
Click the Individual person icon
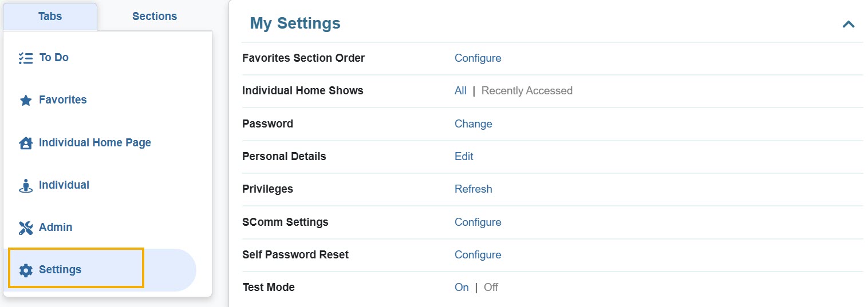(x=26, y=185)
